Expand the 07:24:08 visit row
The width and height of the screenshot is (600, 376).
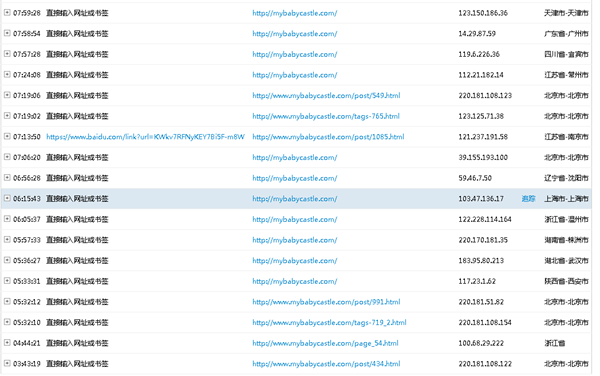tap(7, 75)
